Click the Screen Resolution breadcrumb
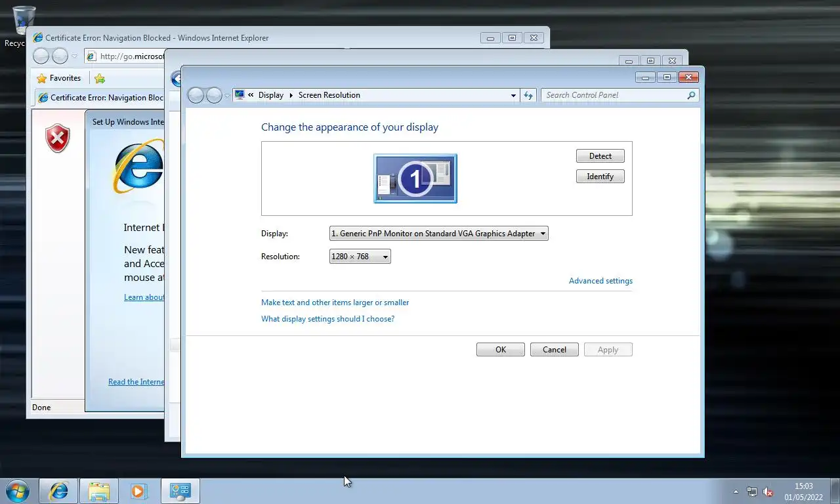 (329, 95)
